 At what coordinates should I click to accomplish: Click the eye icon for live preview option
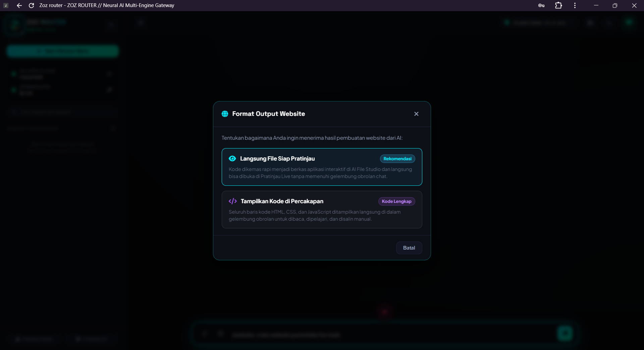pos(232,159)
